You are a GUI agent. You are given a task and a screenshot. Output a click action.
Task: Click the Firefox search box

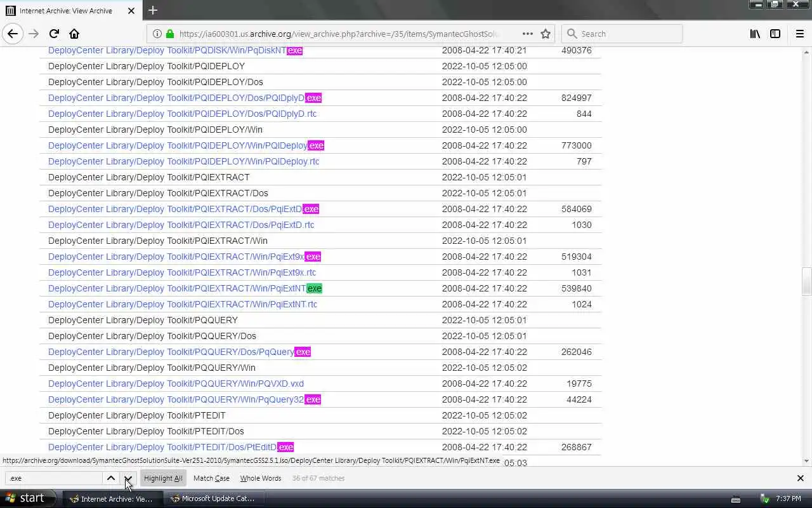click(x=622, y=34)
